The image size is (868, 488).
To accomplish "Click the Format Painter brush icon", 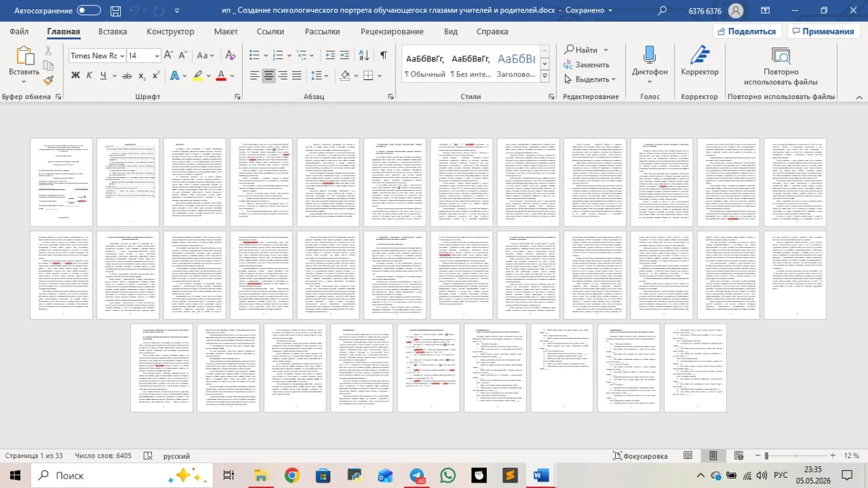I will (x=48, y=80).
